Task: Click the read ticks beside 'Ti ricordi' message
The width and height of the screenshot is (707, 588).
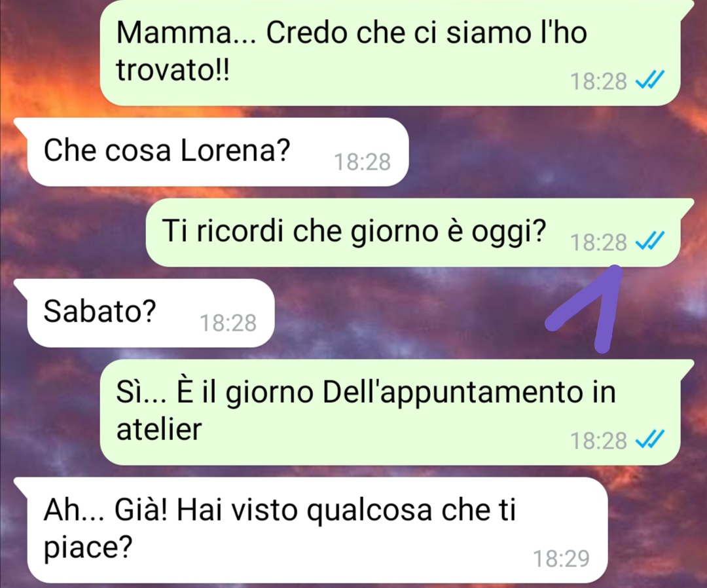Action: pos(649,242)
